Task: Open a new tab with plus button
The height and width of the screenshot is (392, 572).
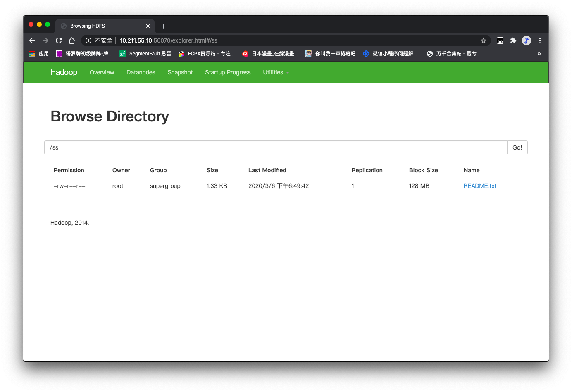Action: point(164,26)
